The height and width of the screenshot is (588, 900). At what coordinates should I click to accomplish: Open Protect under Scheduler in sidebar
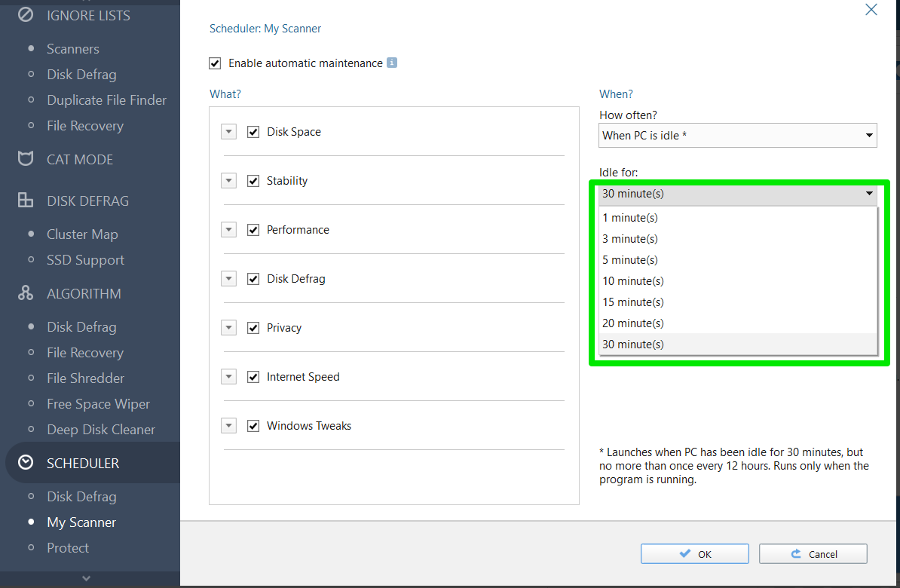point(68,548)
